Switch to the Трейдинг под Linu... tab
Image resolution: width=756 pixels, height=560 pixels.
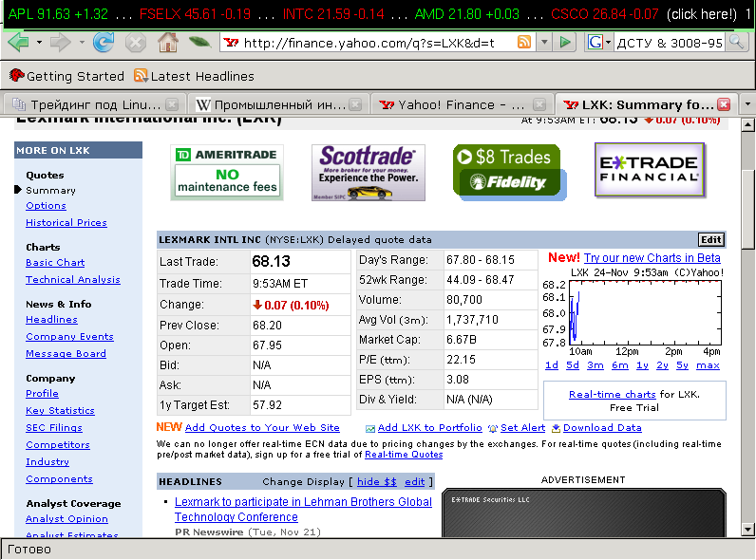[96, 104]
